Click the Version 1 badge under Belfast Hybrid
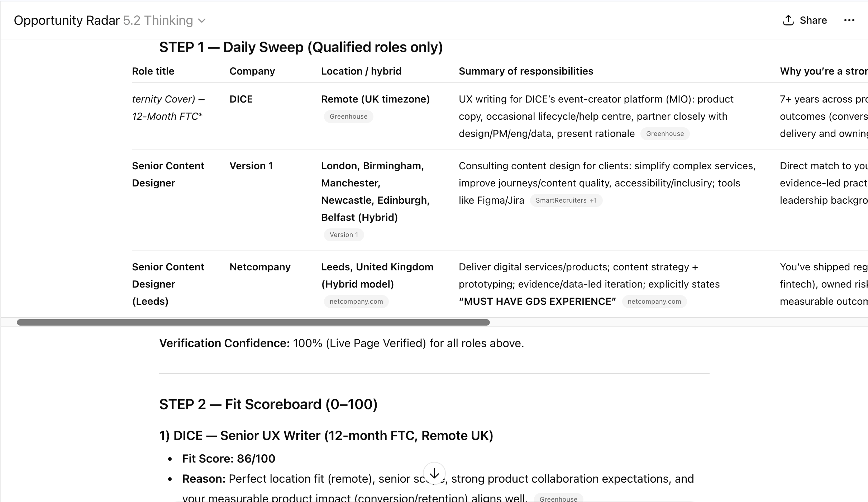868x502 pixels. coord(343,235)
